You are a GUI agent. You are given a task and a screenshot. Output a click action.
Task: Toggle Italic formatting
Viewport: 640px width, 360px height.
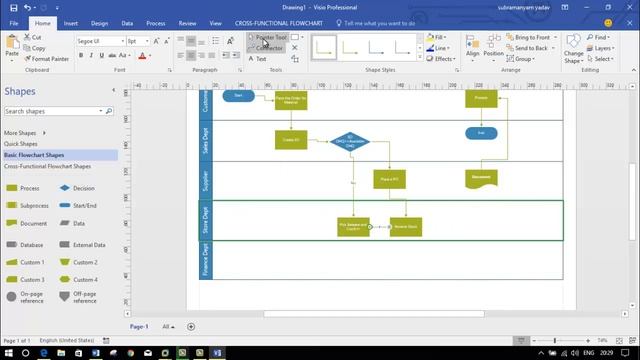click(x=91, y=56)
